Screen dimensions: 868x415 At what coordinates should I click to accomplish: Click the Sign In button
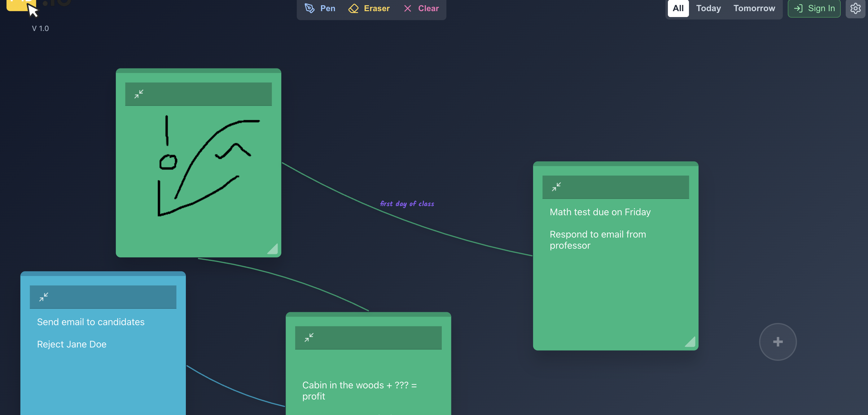tap(814, 8)
